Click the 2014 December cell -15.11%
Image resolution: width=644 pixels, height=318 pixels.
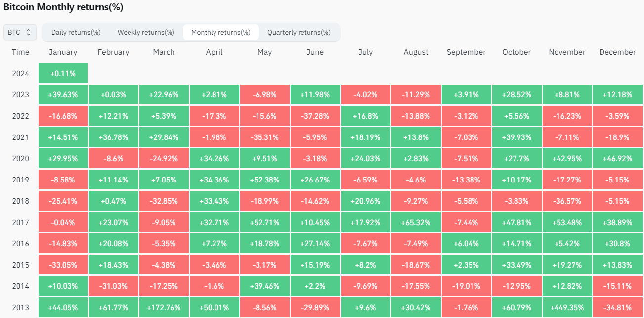coord(617,286)
